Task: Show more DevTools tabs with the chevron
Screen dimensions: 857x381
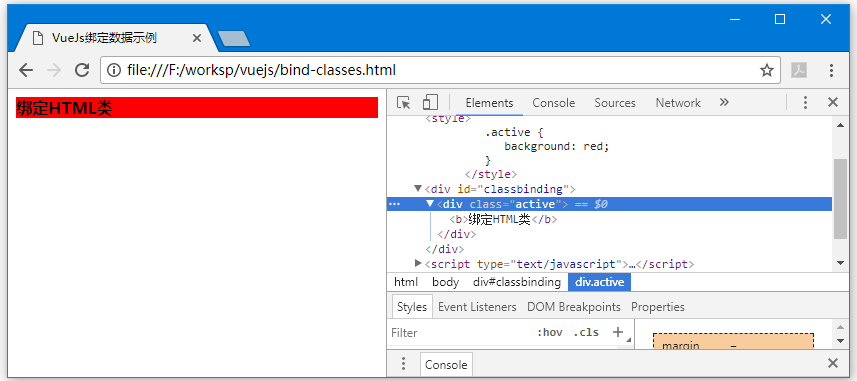Action: tap(724, 102)
